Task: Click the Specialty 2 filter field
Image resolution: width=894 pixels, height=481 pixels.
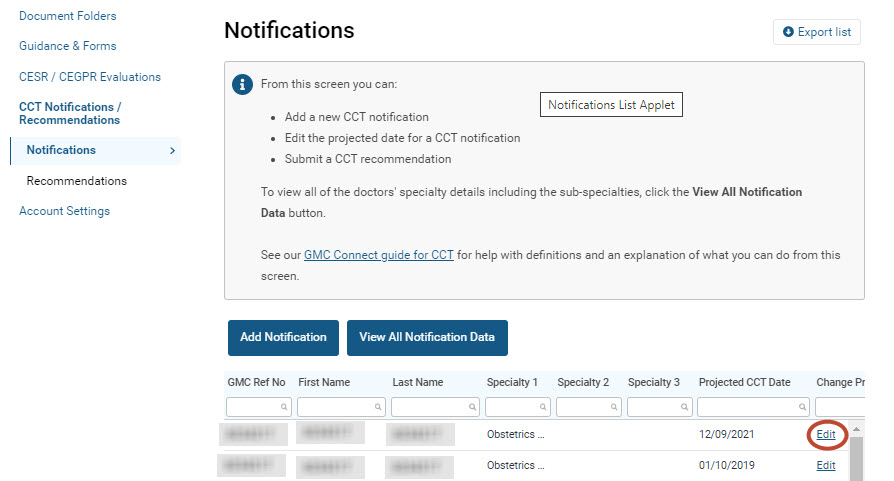Action: pyautogui.click(x=588, y=407)
